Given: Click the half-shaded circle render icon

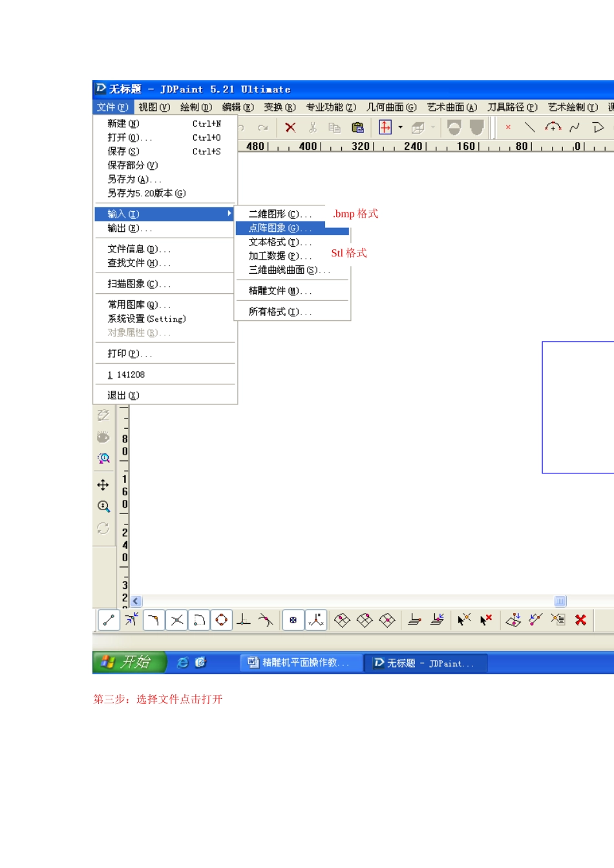Looking at the screenshot, I should [x=454, y=127].
